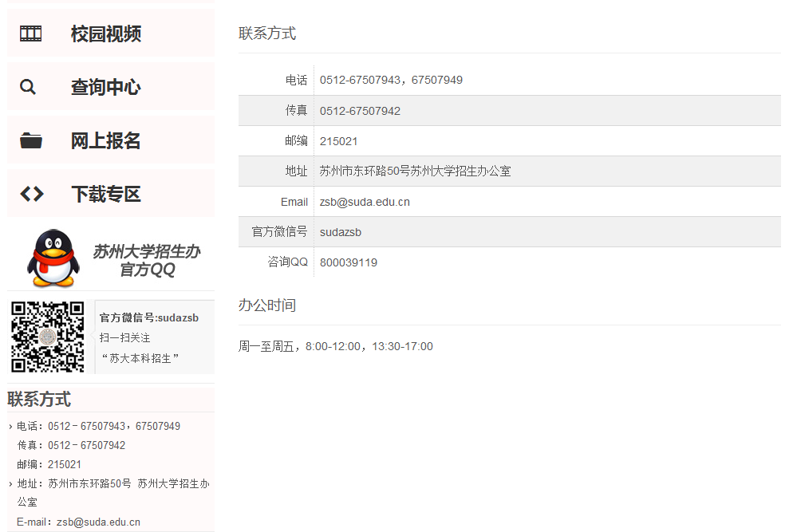793x532 pixels.
Task: Click the code brackets icon beside 下载专区
Action: (31, 194)
